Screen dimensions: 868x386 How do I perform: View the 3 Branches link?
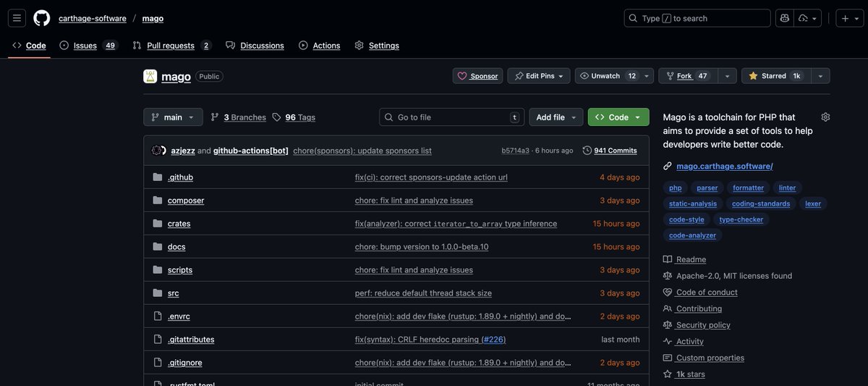[x=238, y=117]
